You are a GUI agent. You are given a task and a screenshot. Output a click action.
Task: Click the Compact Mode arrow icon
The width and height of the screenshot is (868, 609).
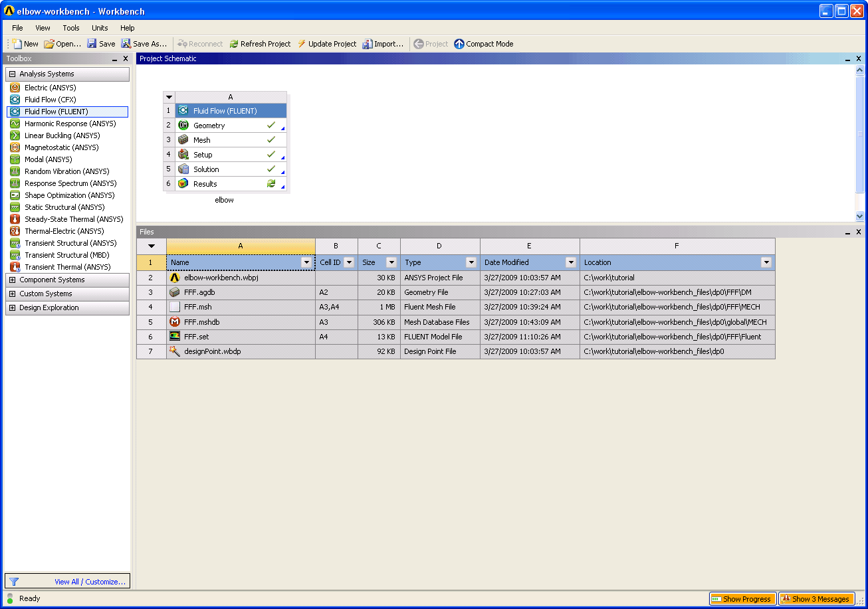(x=459, y=44)
